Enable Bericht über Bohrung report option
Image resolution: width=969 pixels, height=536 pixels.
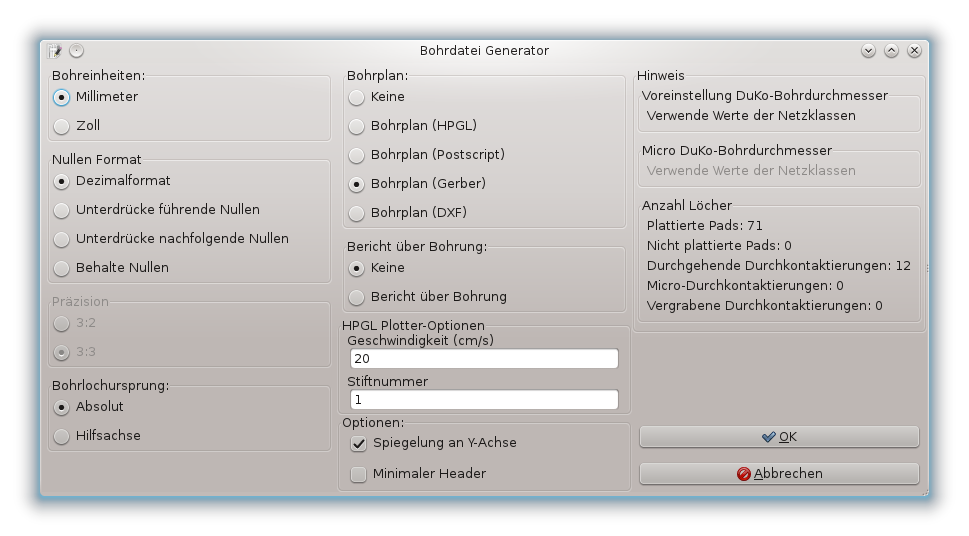(x=428, y=297)
